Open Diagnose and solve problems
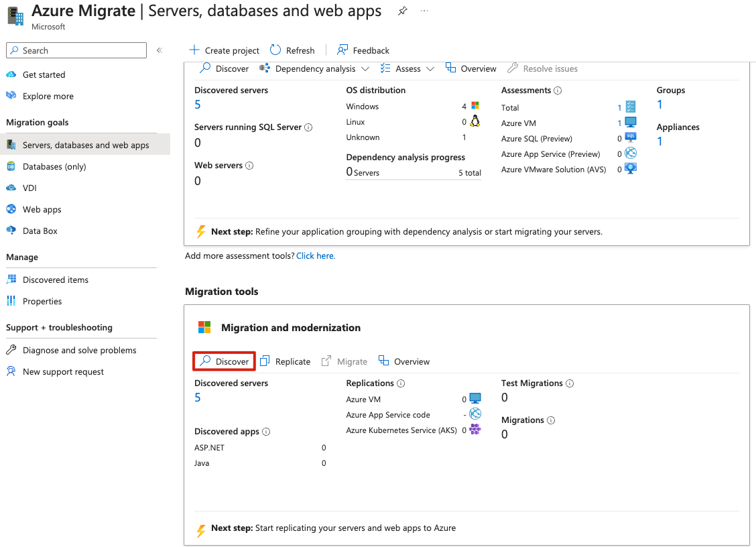Screen dimensions: 756x547 (79, 350)
